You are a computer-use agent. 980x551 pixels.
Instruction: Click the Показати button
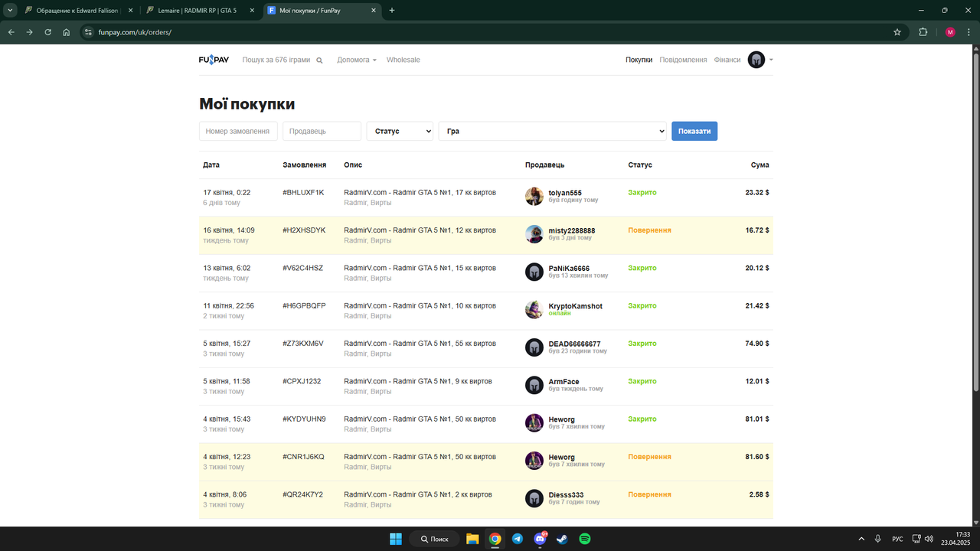coord(694,131)
